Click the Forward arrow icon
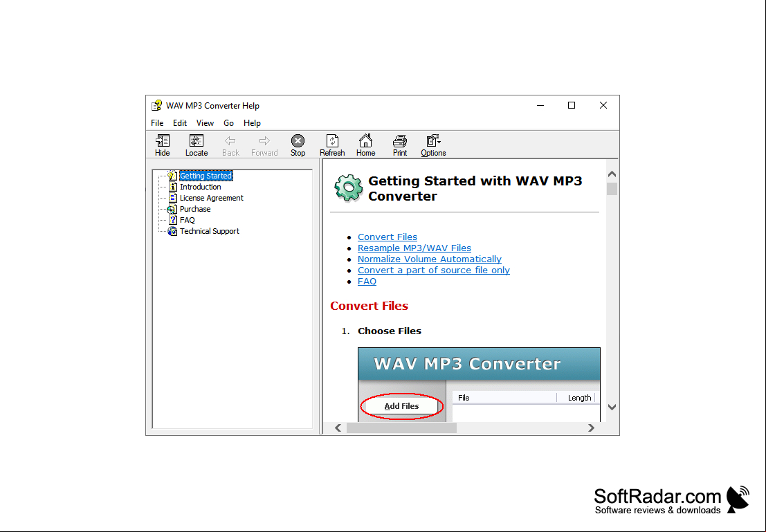Viewport: 766px width, 532px height. [264, 140]
